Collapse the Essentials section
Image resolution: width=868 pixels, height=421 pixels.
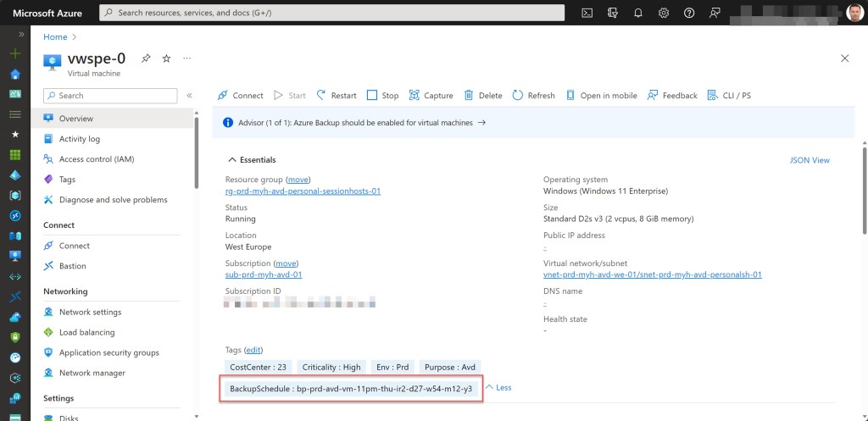[x=231, y=159]
